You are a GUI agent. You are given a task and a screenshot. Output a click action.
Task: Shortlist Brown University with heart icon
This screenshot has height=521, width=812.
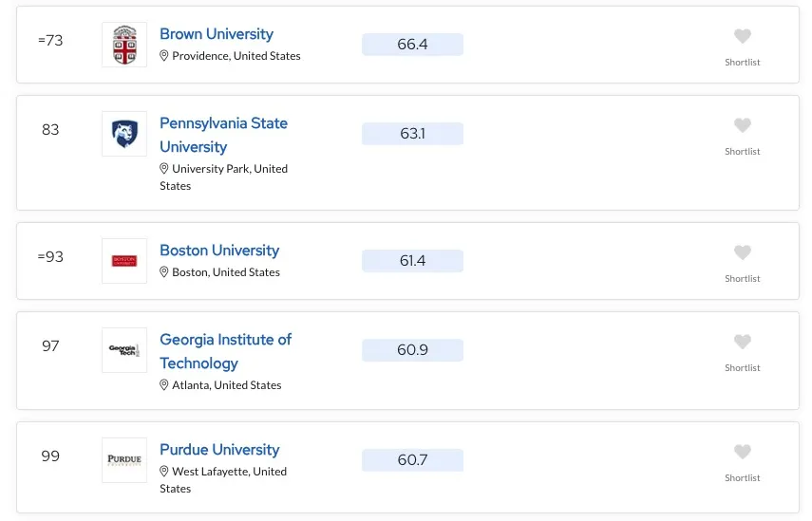point(743,37)
